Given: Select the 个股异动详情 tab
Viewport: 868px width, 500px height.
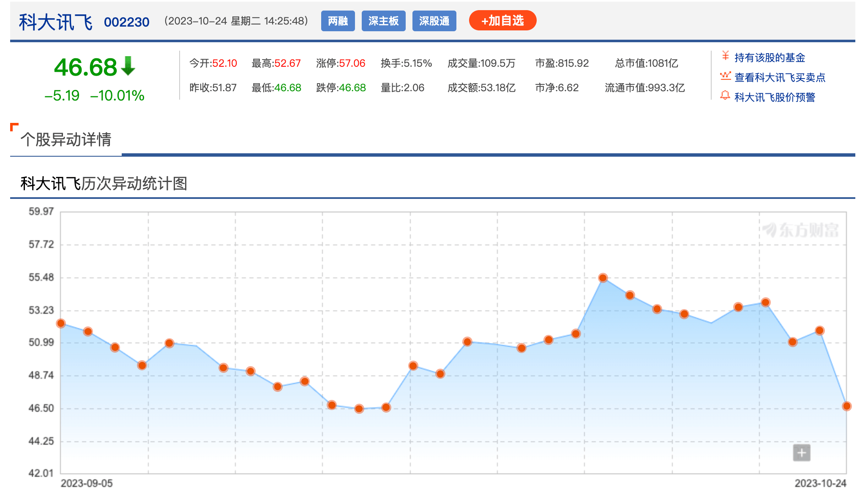Looking at the screenshot, I should (x=66, y=140).
